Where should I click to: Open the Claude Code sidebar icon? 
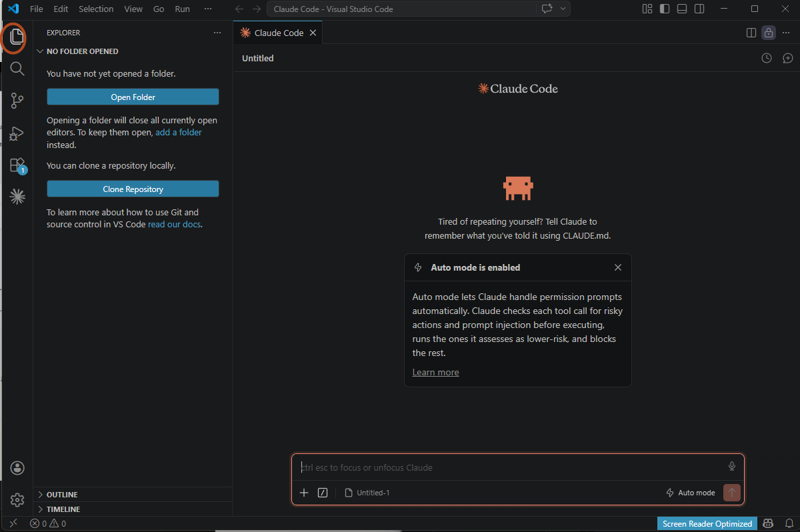tap(17, 196)
